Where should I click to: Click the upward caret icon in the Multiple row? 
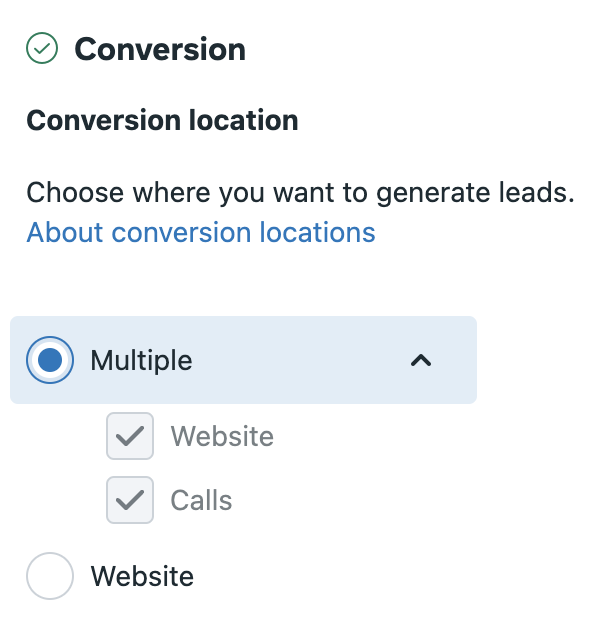[x=421, y=360]
